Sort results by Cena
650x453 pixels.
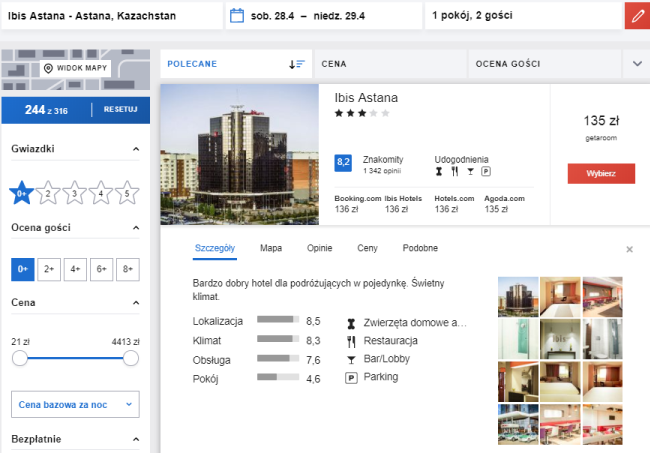pos(390,64)
